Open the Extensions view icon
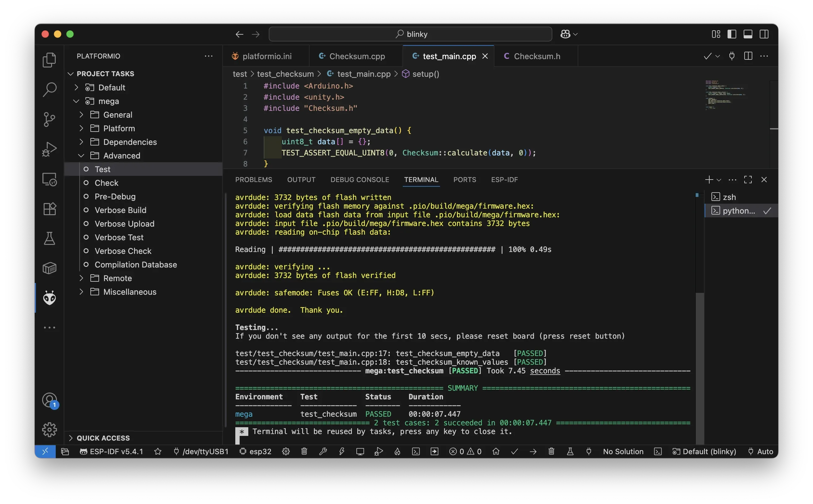 (x=49, y=209)
